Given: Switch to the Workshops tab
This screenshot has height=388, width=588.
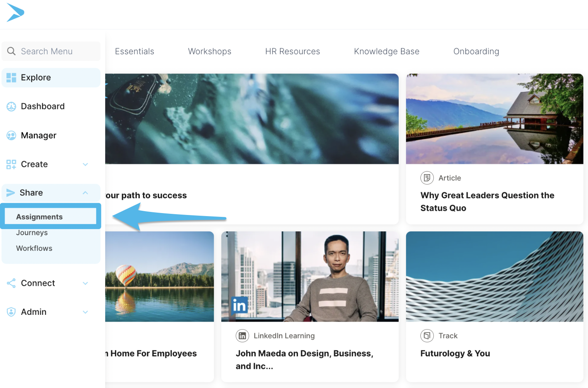Looking at the screenshot, I should tap(209, 51).
